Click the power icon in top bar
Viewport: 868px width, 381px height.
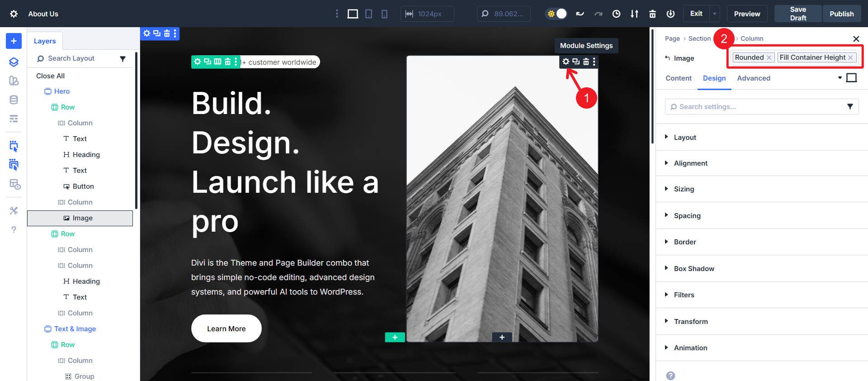pos(670,14)
